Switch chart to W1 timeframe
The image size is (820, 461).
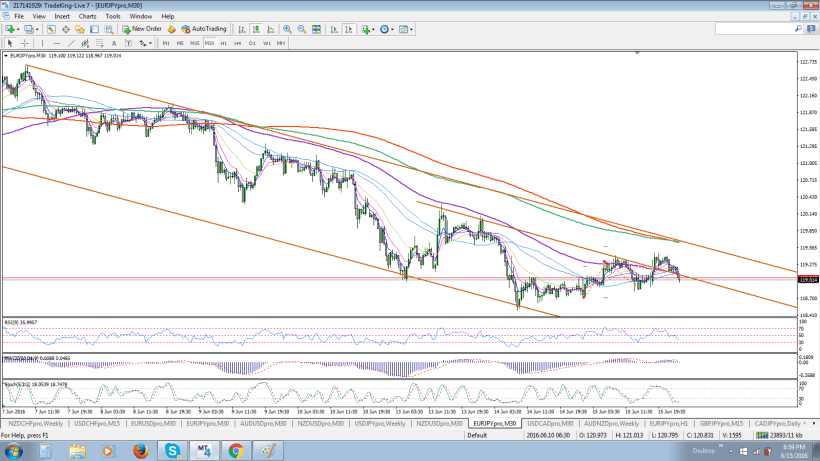267,43
